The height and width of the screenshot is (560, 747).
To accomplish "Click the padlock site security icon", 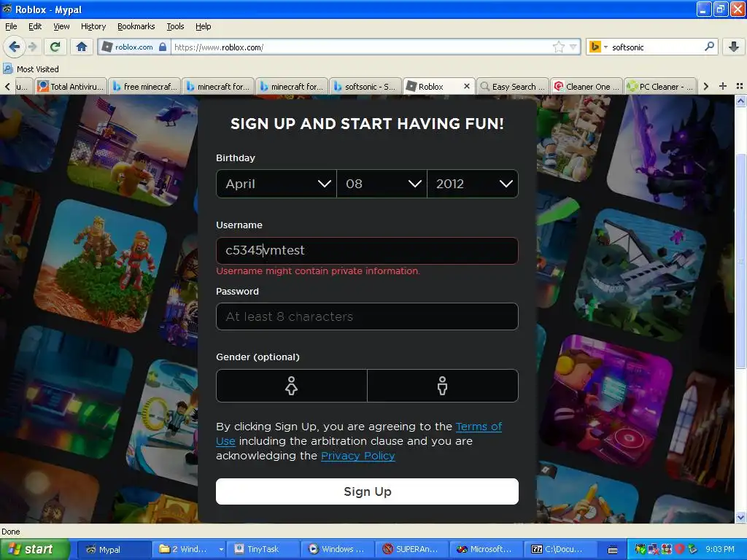I will pos(163,47).
